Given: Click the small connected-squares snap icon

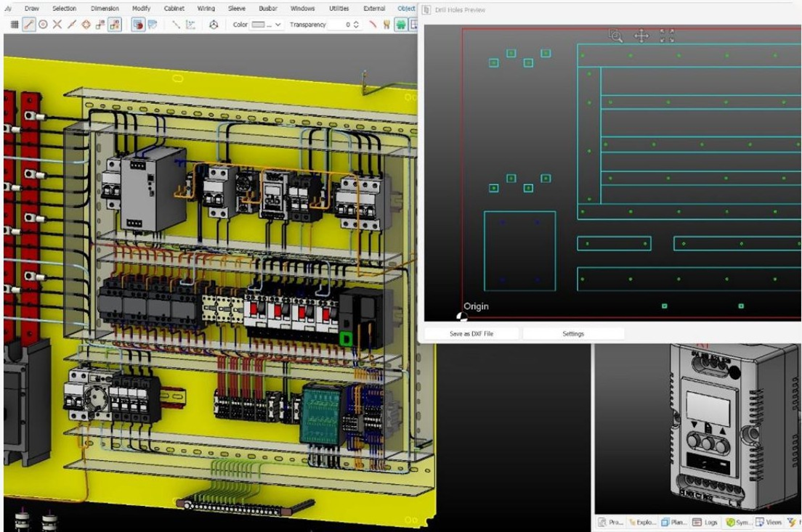Looking at the screenshot, I should (x=100, y=24).
